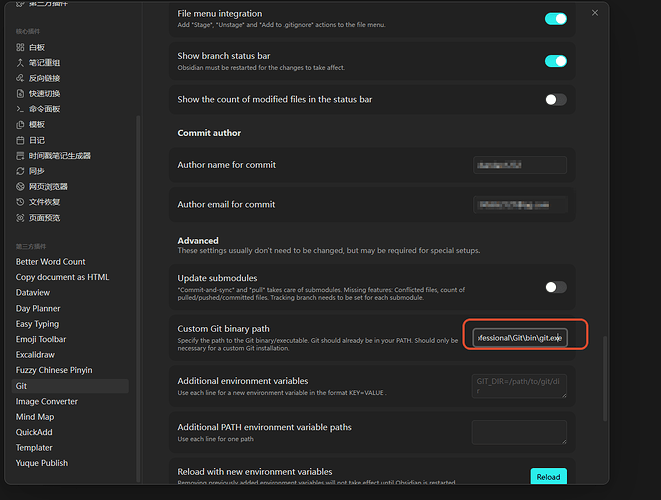Screen dimensions: 661x500
Task: Select the 快速切换 quick switcher icon
Action: [x=20, y=94]
